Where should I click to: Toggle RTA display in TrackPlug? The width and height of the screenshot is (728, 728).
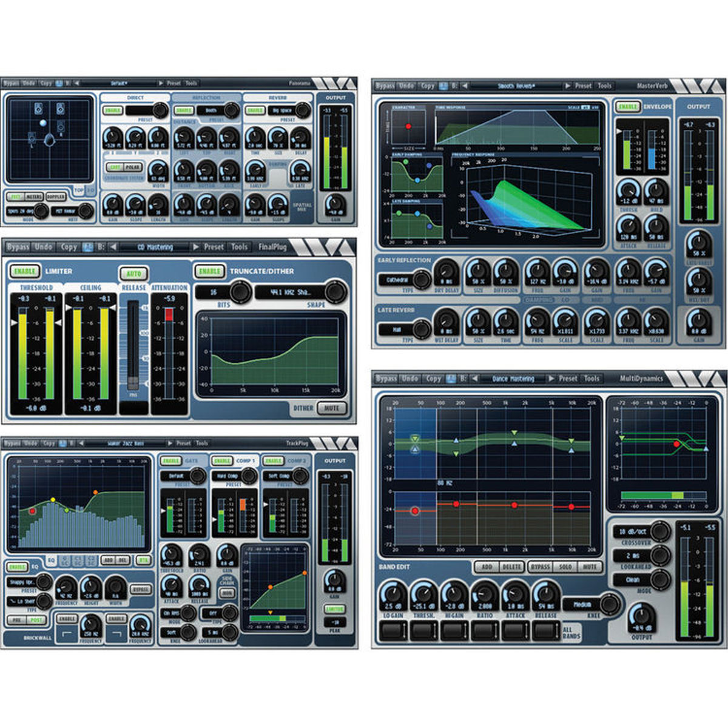[144, 560]
